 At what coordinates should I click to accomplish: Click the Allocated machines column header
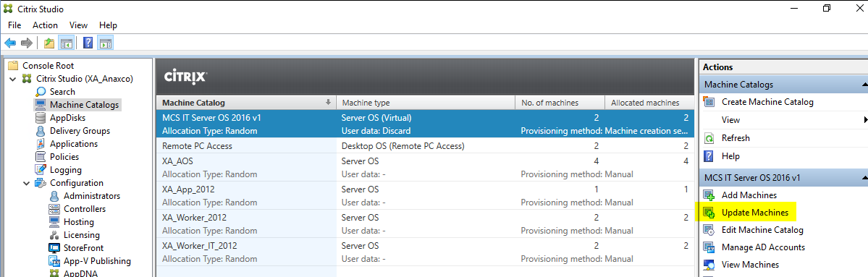point(649,103)
